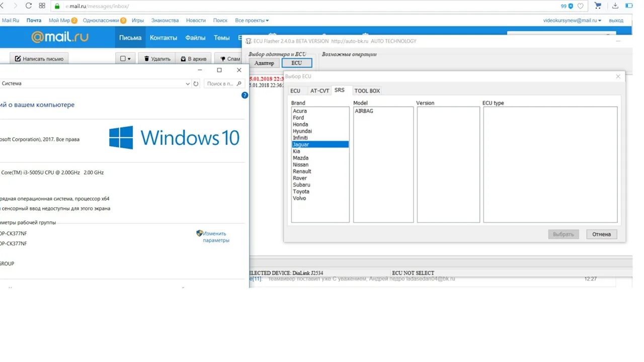
Task: Select Toyota in Brand list
Action: (x=320, y=192)
